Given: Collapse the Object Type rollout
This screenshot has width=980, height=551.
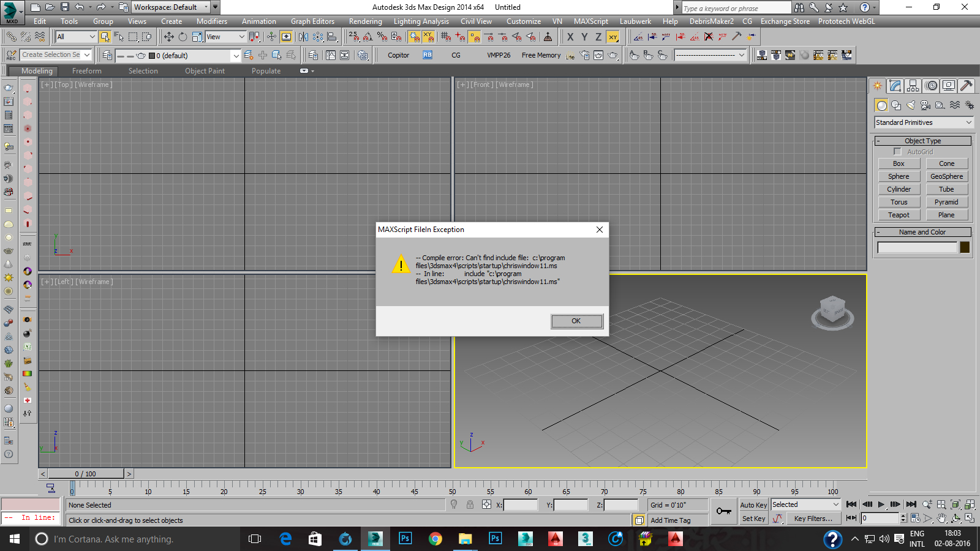Looking at the screenshot, I should 922,141.
